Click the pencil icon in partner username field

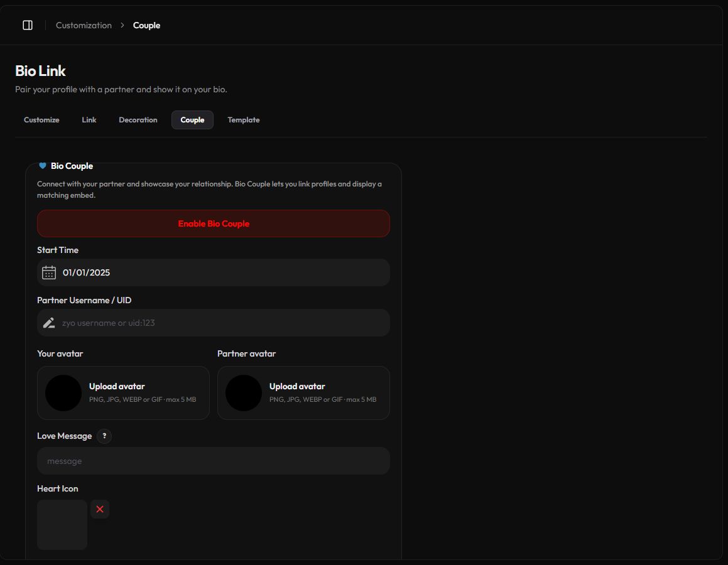click(x=49, y=323)
